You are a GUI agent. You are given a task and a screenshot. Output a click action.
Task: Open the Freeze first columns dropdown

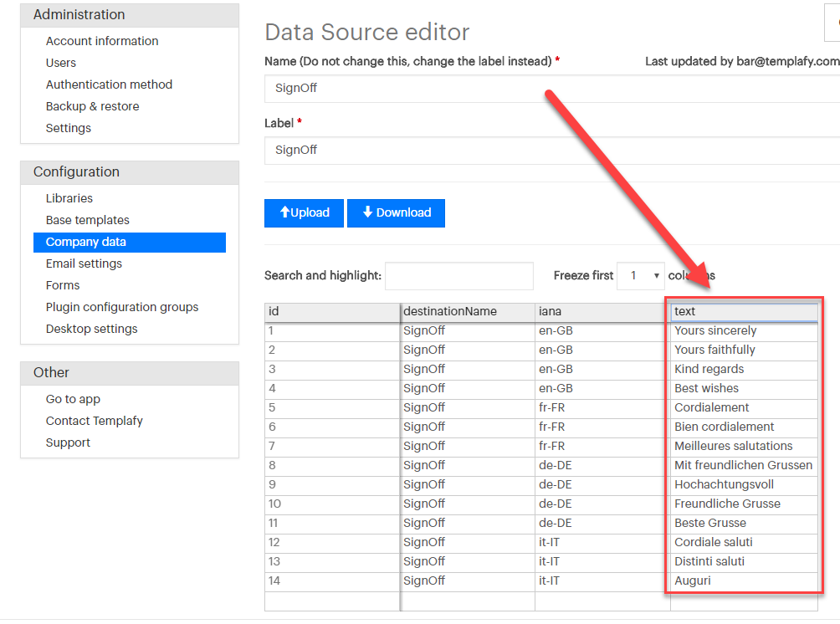click(x=640, y=276)
